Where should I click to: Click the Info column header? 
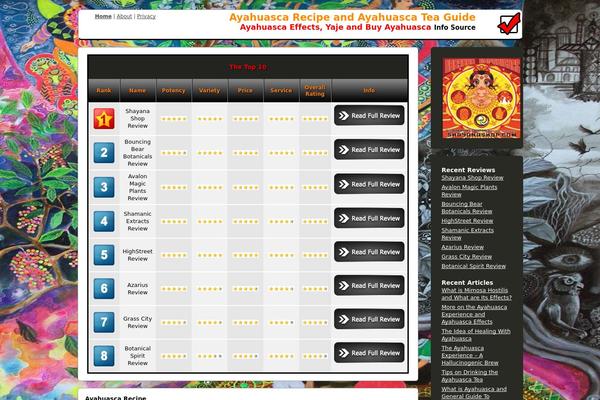[369, 90]
